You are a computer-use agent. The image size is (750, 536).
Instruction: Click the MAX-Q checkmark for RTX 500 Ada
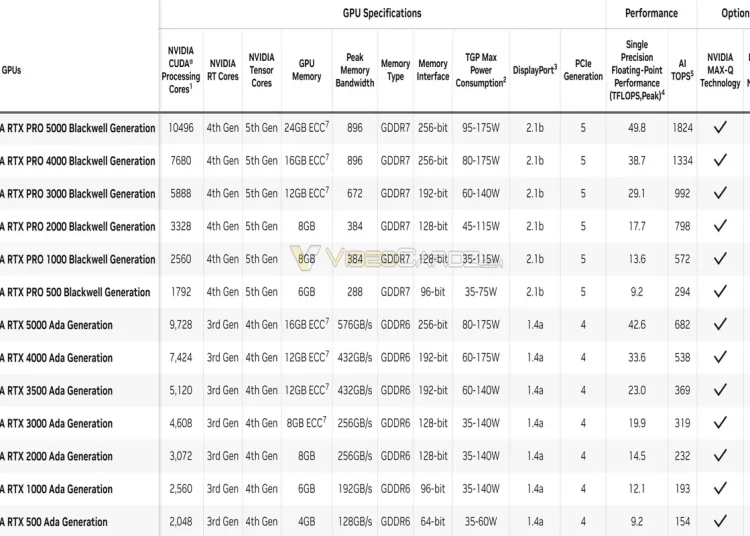point(720,521)
